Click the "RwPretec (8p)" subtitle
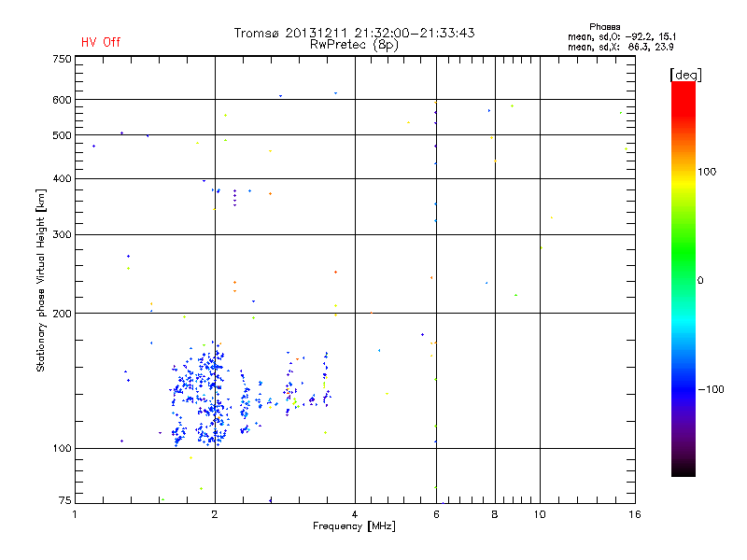This screenshot has height=560, width=747. pos(354,45)
